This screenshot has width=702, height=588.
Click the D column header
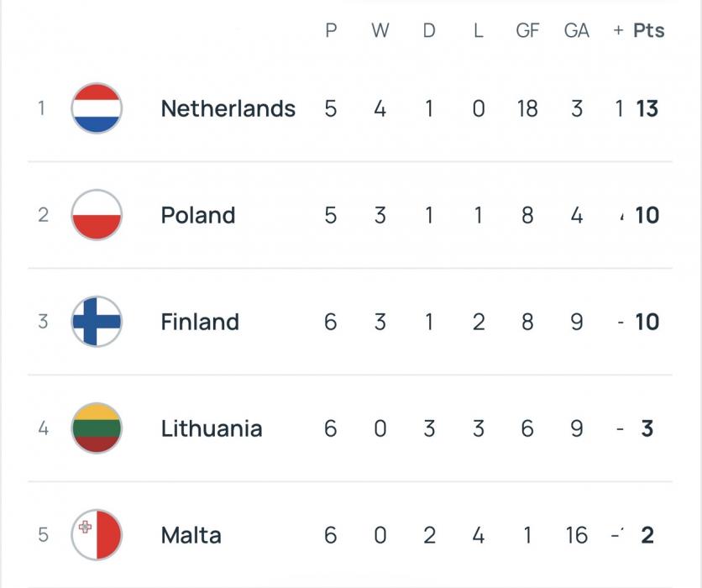click(429, 31)
